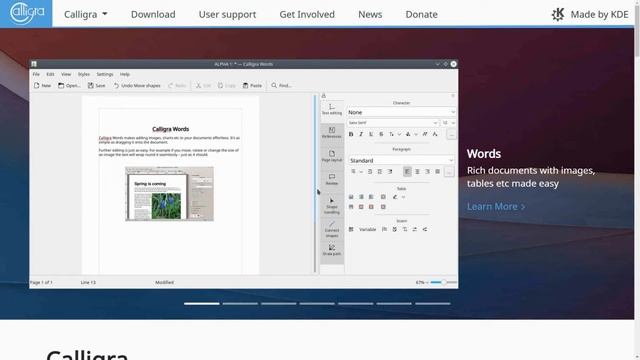Click the Learn More link for Words
Screen dimensions: 640x360
coord(496,207)
